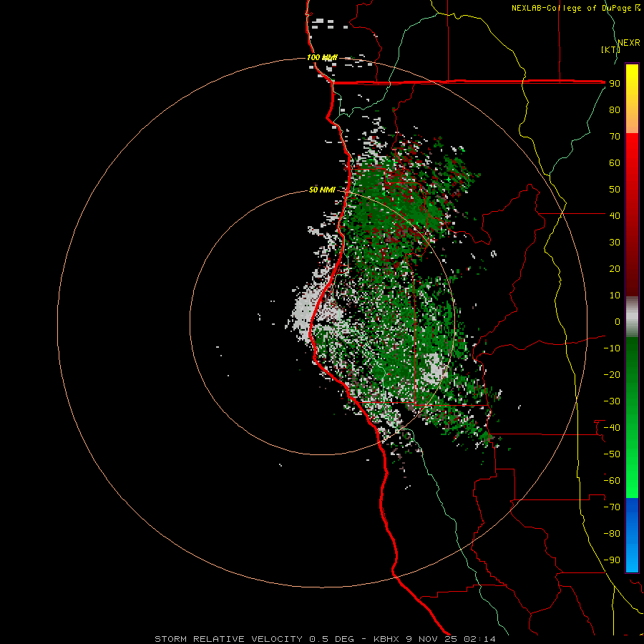Click the 0 knot scale value
This screenshot has height=644, width=644.
(x=618, y=321)
